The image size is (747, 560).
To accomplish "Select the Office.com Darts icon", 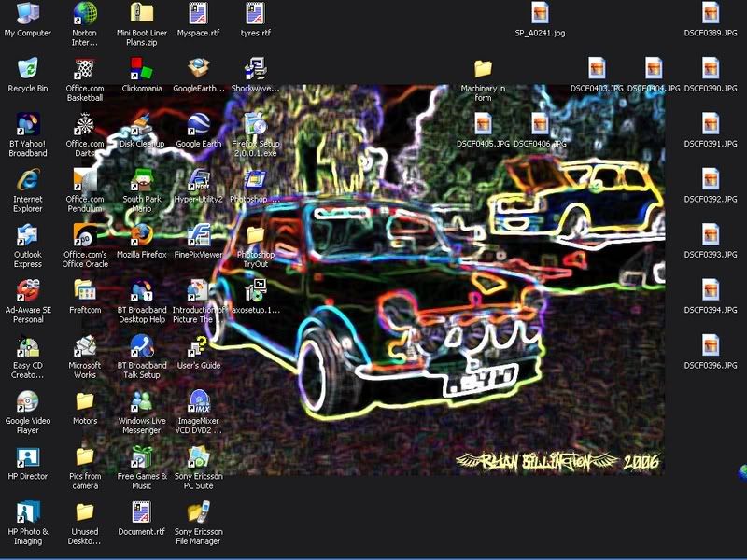I will tap(85, 124).
